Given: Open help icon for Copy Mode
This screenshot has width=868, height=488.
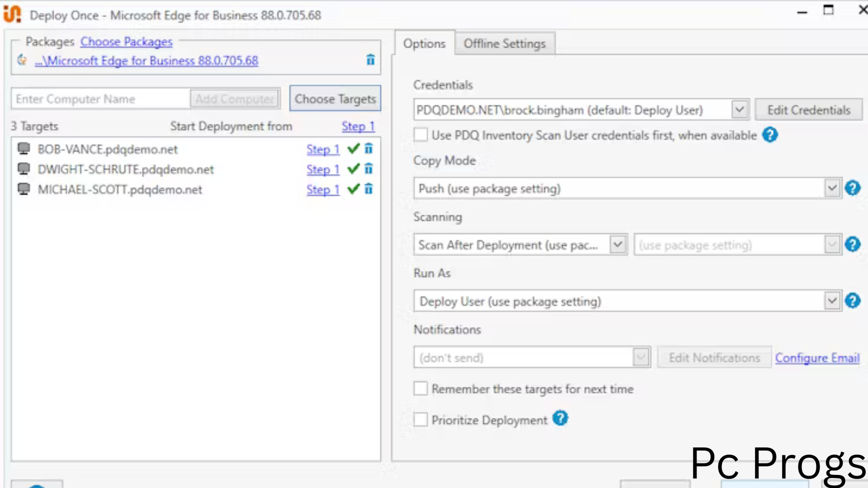Looking at the screenshot, I should (853, 188).
